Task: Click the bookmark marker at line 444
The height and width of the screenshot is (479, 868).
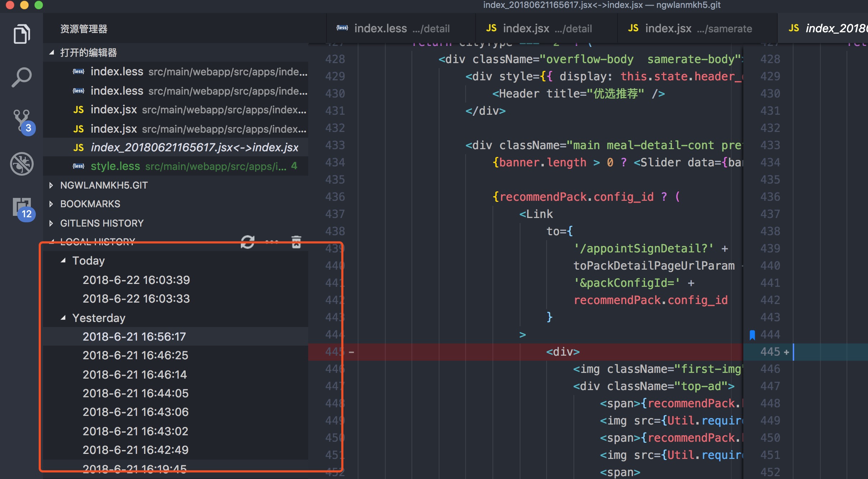Action: pyautogui.click(x=752, y=335)
